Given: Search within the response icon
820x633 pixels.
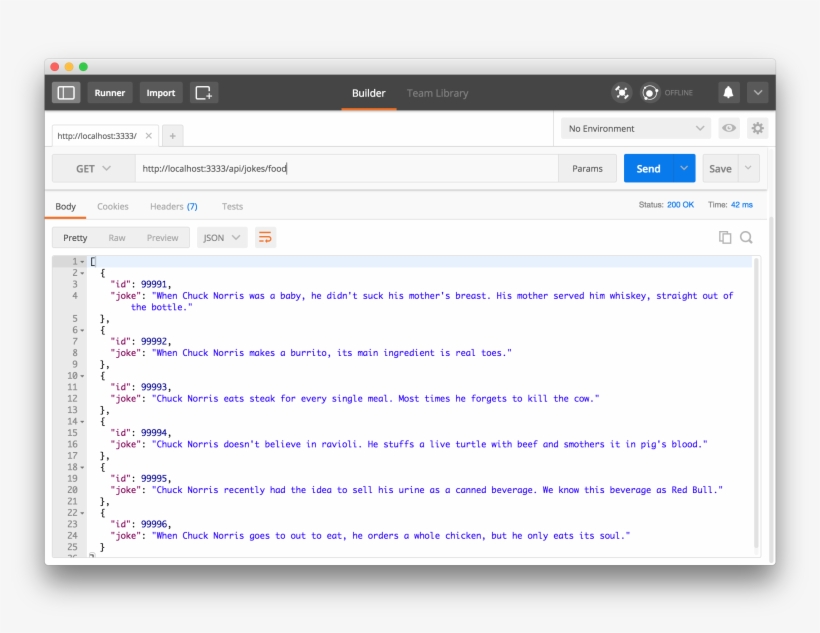Looking at the screenshot, I should point(746,237).
